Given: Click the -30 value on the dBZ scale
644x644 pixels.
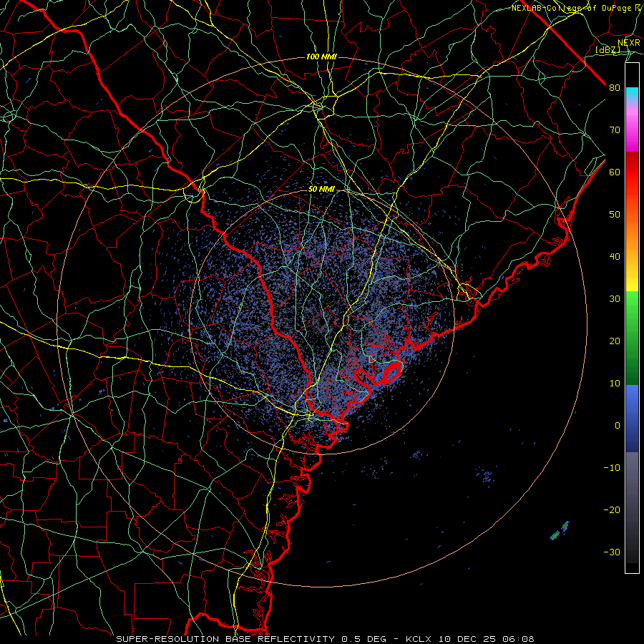Looking at the screenshot, I should 612,552.
